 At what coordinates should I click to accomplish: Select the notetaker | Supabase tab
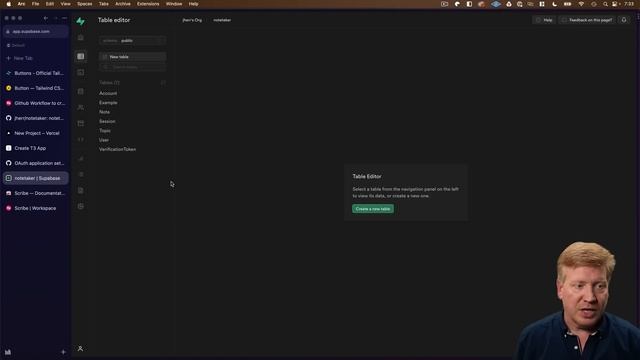(x=36, y=178)
